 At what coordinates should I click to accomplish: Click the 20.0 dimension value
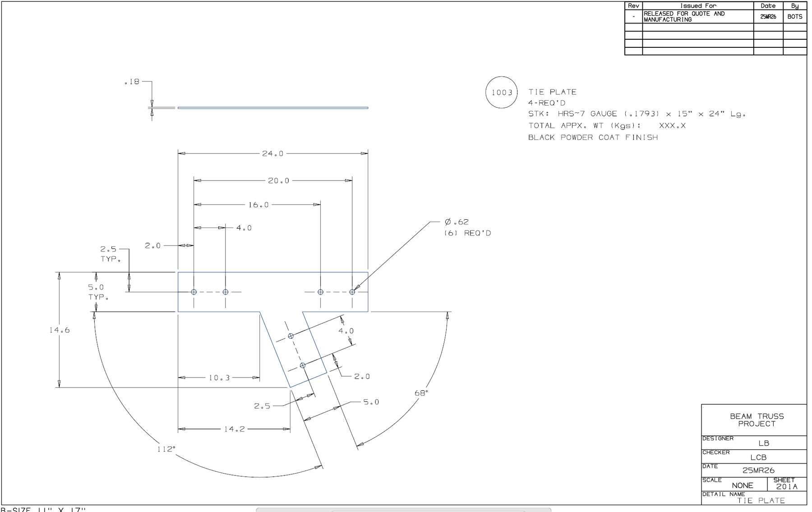click(x=279, y=180)
